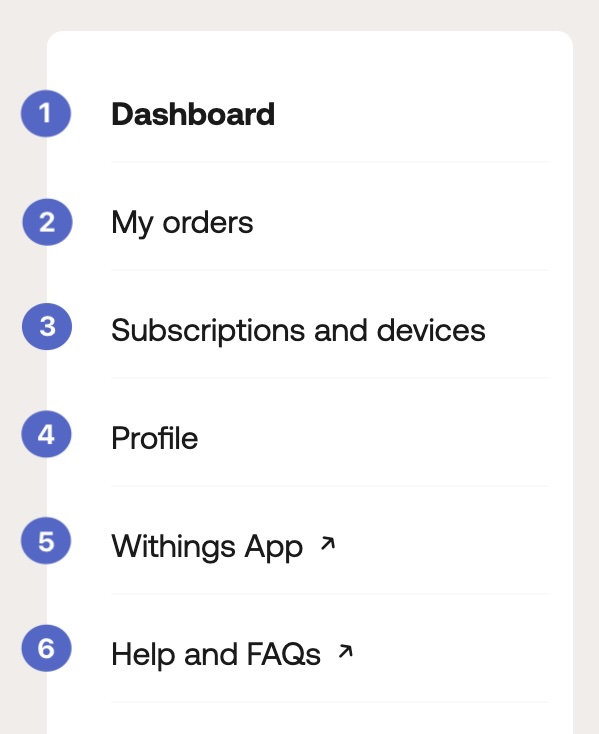Go to My orders
This screenshot has height=734, width=599.
pyautogui.click(x=182, y=223)
